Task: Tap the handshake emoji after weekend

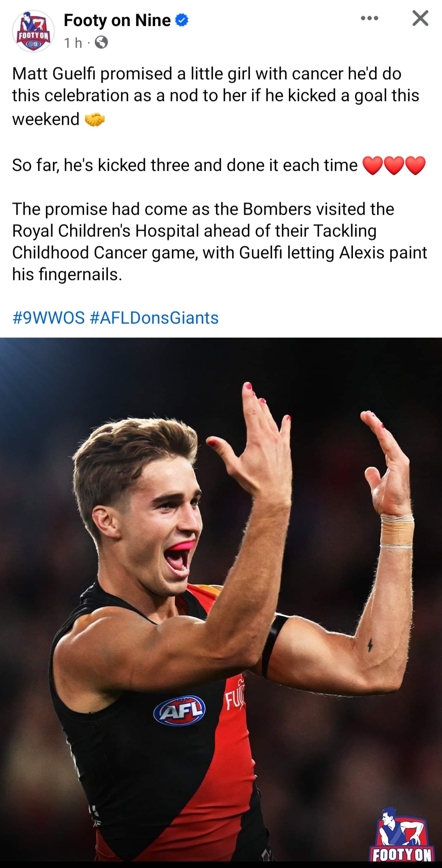Action: [x=95, y=119]
